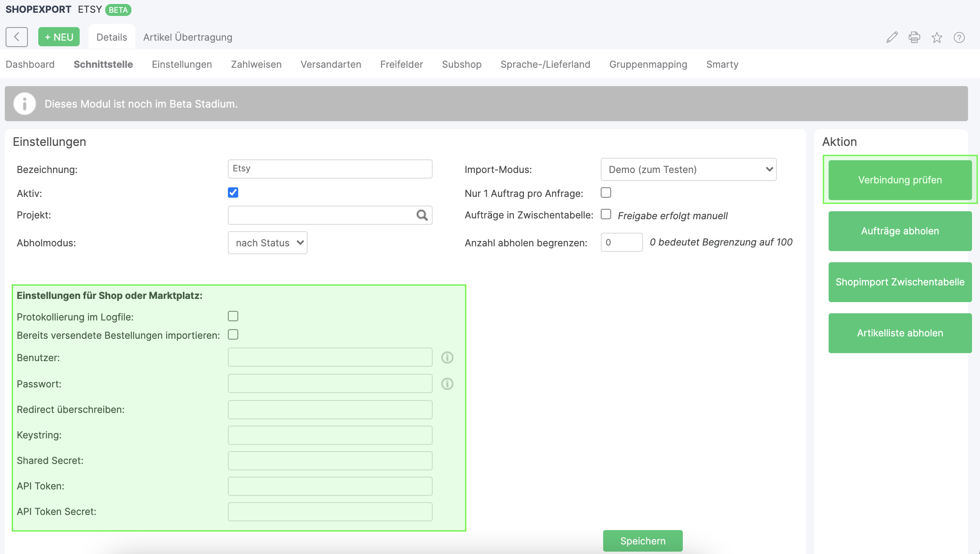
Task: Check Aufträge in Zwischentabelle
Action: click(606, 214)
